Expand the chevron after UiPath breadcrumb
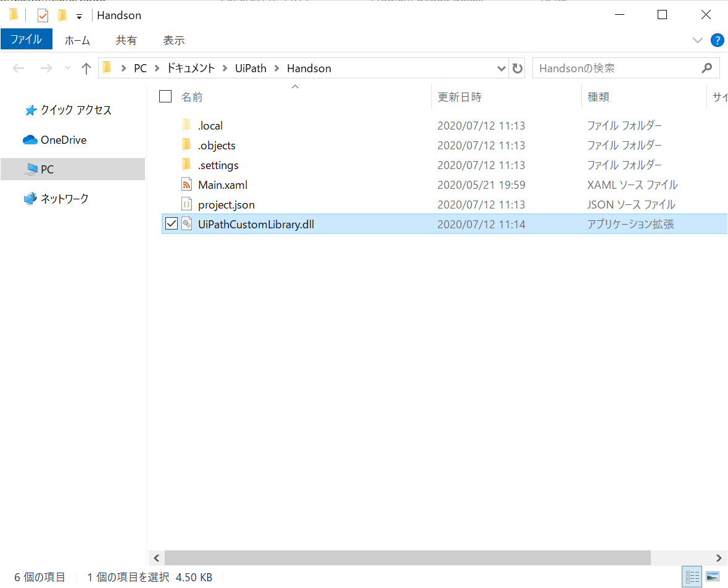Screen dimensions: 728x588 tap(277, 68)
